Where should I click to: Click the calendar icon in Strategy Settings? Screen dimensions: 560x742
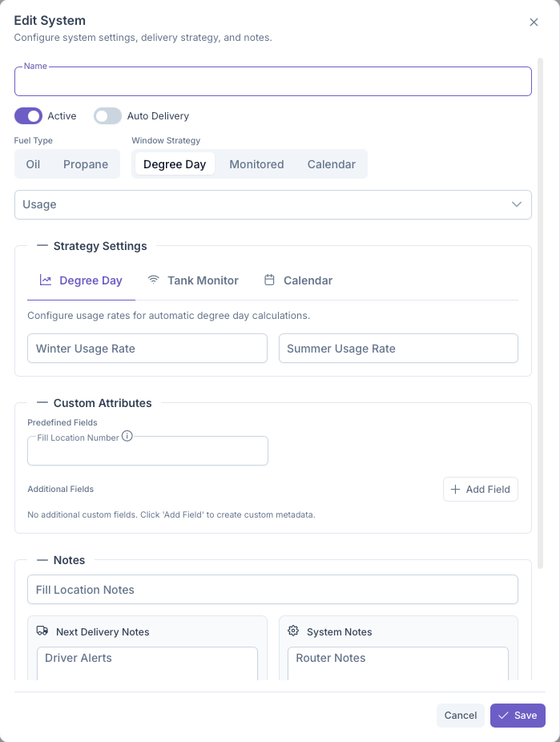pos(269,280)
